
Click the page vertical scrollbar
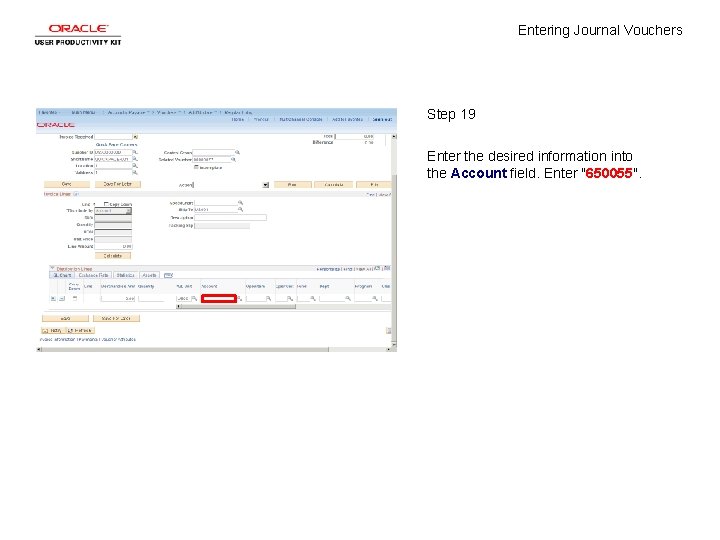(394, 241)
